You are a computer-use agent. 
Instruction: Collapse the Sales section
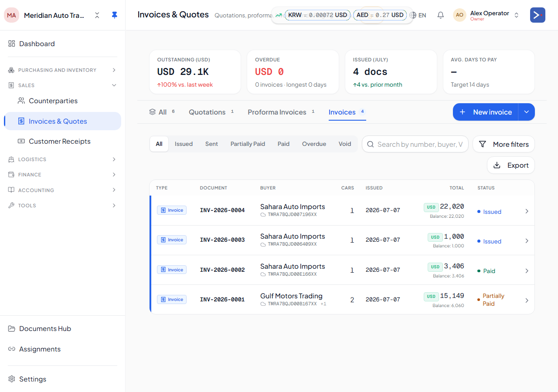[x=62, y=85]
